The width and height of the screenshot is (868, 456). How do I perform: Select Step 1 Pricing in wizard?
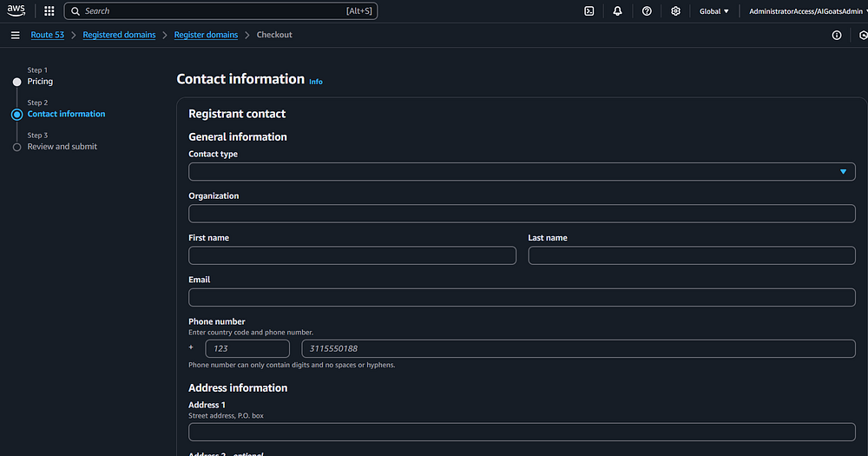pyautogui.click(x=40, y=82)
